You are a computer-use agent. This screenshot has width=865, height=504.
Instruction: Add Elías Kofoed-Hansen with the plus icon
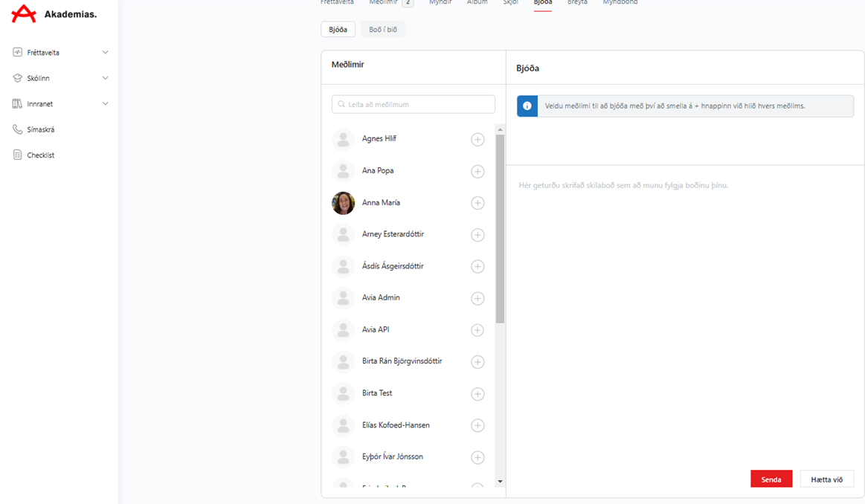coord(477,426)
